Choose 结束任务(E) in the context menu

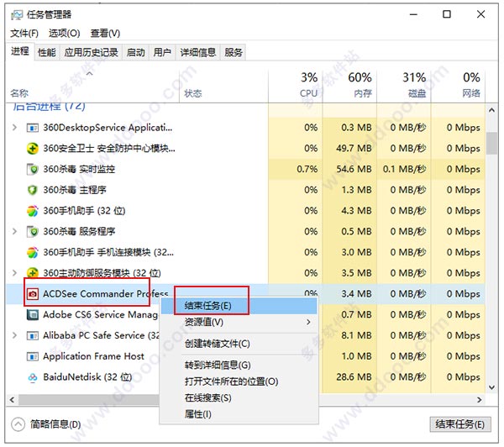239,306
